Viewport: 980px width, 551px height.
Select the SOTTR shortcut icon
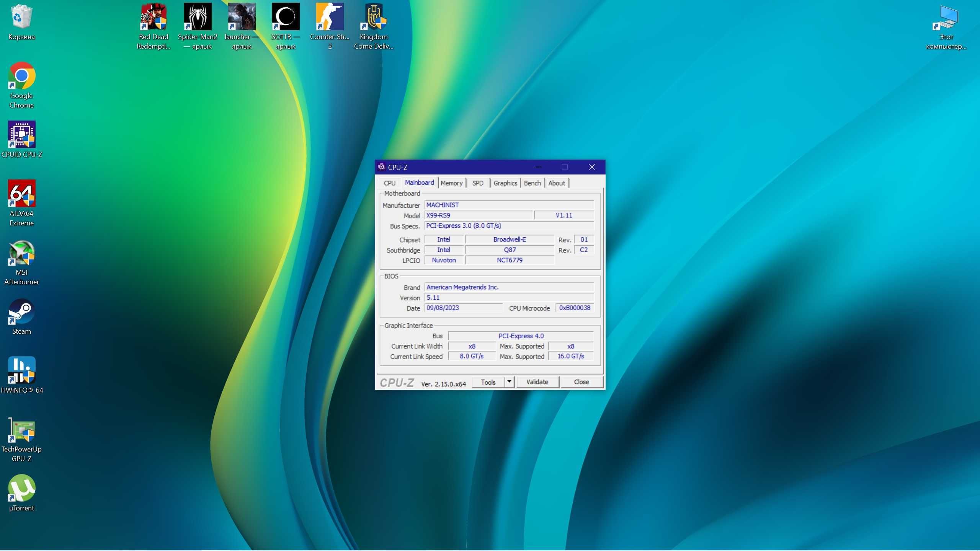point(286,17)
